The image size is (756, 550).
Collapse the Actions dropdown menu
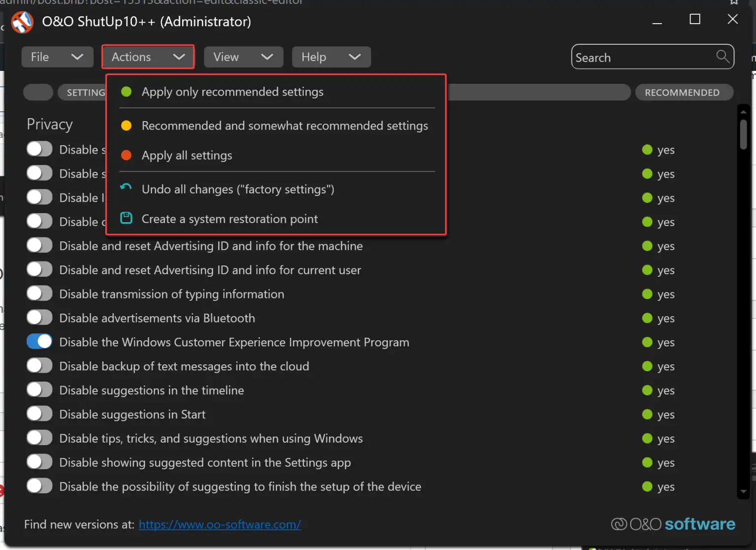point(148,57)
